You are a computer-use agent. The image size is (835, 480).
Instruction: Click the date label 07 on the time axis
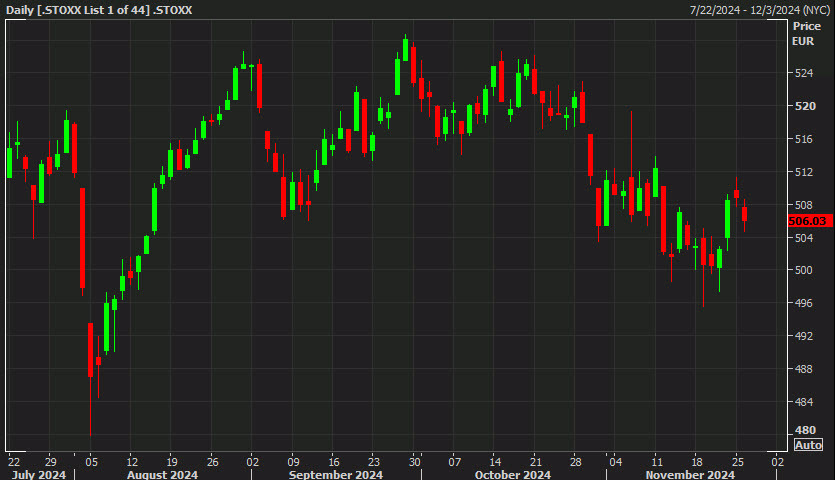(455, 462)
